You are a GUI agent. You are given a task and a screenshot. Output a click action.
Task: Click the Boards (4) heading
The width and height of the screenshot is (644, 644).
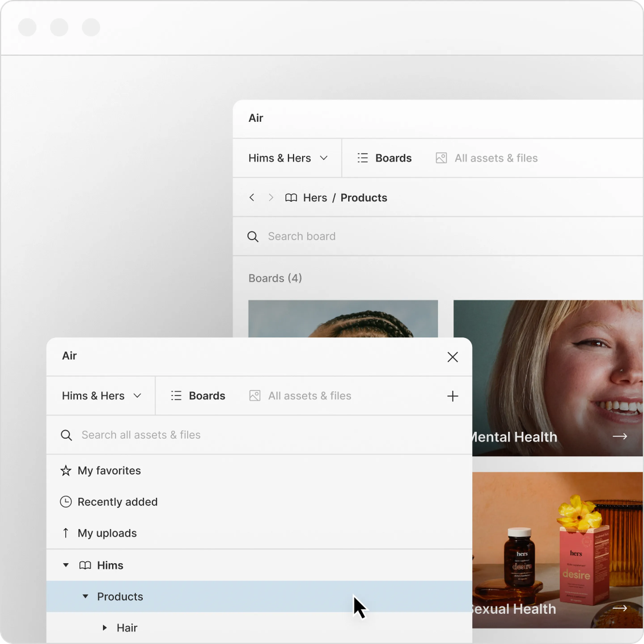pyautogui.click(x=275, y=278)
